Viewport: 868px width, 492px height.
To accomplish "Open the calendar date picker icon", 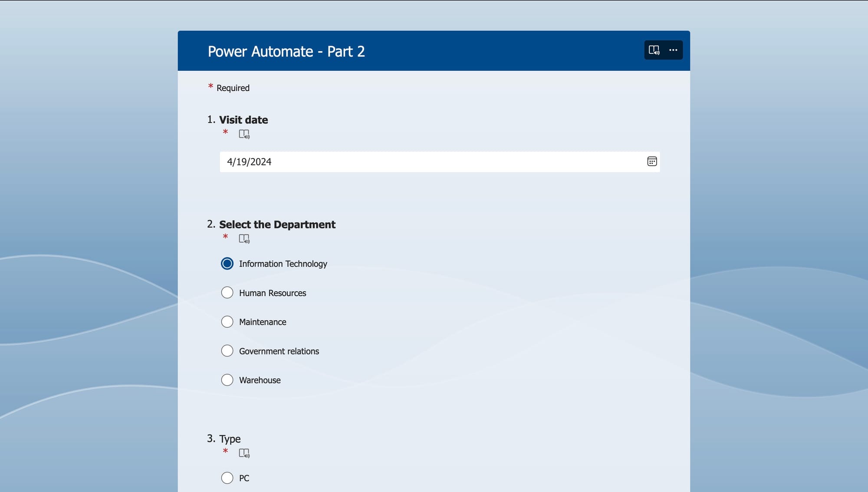I will click(x=652, y=162).
